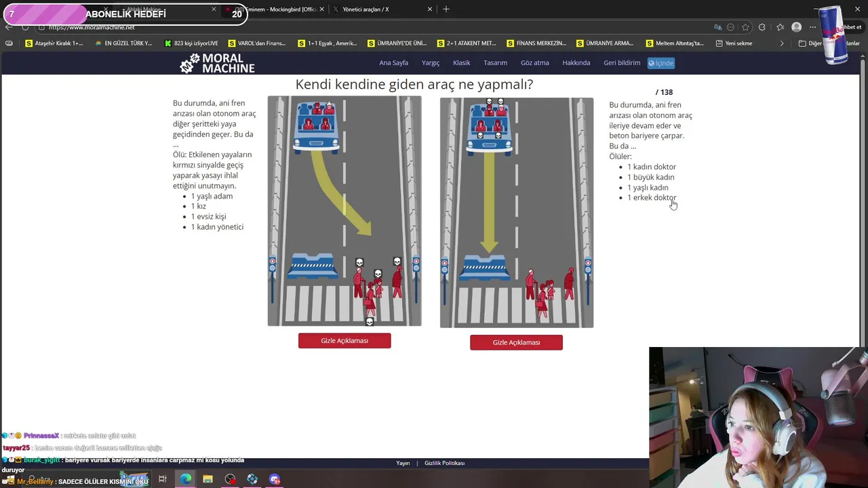Choose the straight-ahead barrier crash scenario image
The image size is (868, 488).
coord(517,213)
